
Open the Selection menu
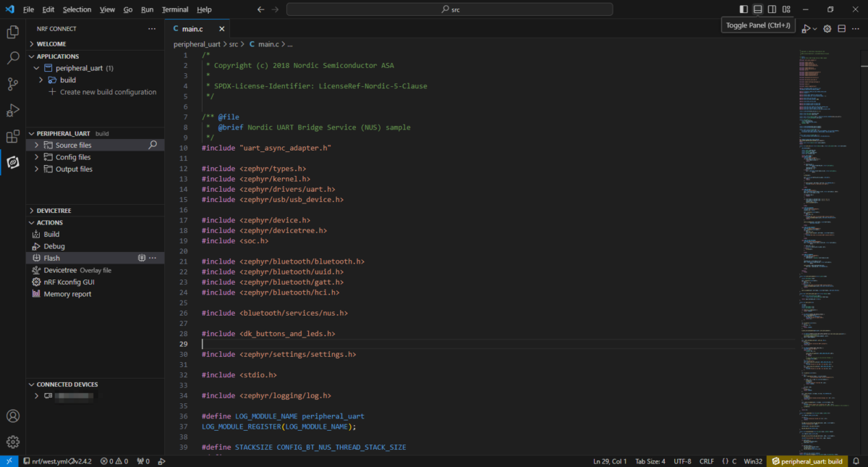(77, 9)
